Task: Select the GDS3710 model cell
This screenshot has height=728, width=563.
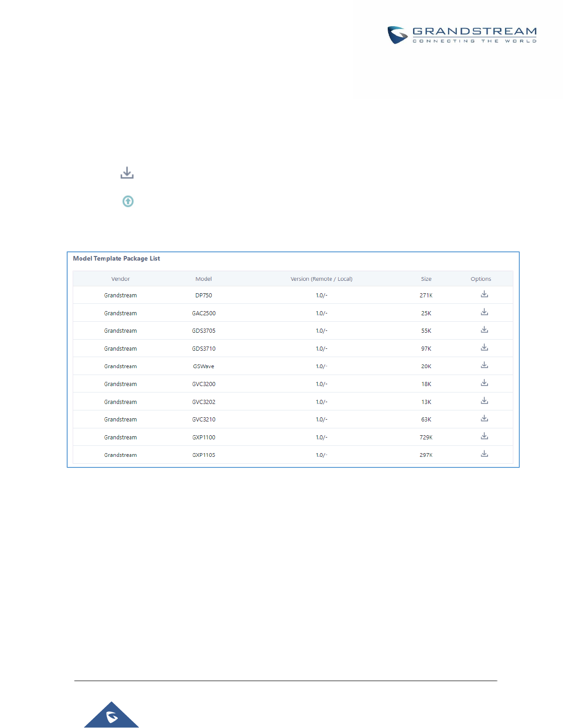Action: click(x=204, y=349)
